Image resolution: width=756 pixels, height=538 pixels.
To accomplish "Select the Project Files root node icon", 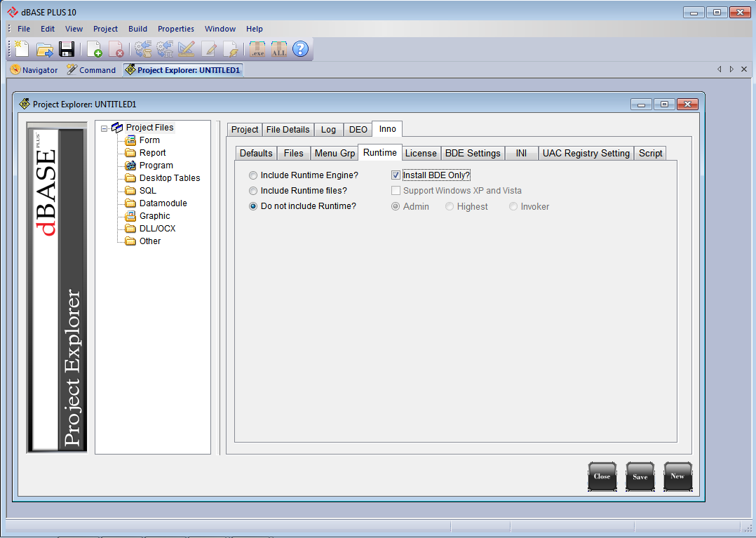I will tap(117, 128).
